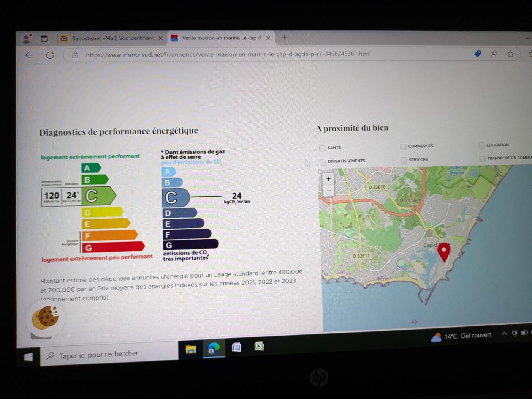Zoom out on the map

click(329, 191)
